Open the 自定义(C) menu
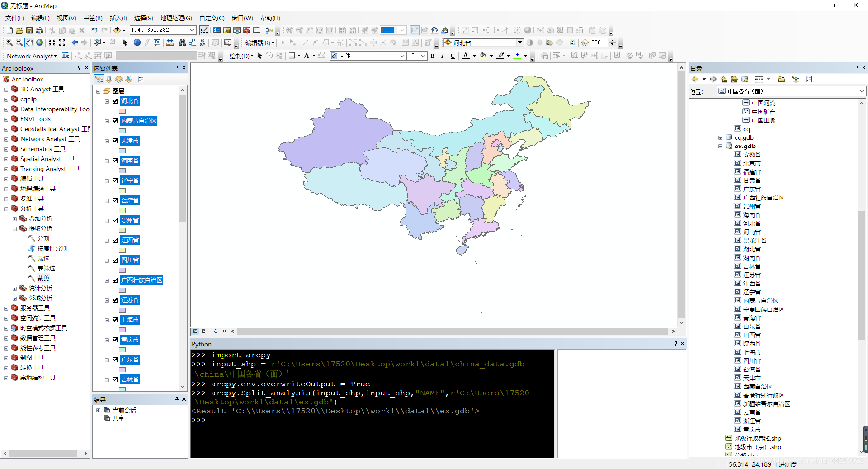 pos(212,18)
